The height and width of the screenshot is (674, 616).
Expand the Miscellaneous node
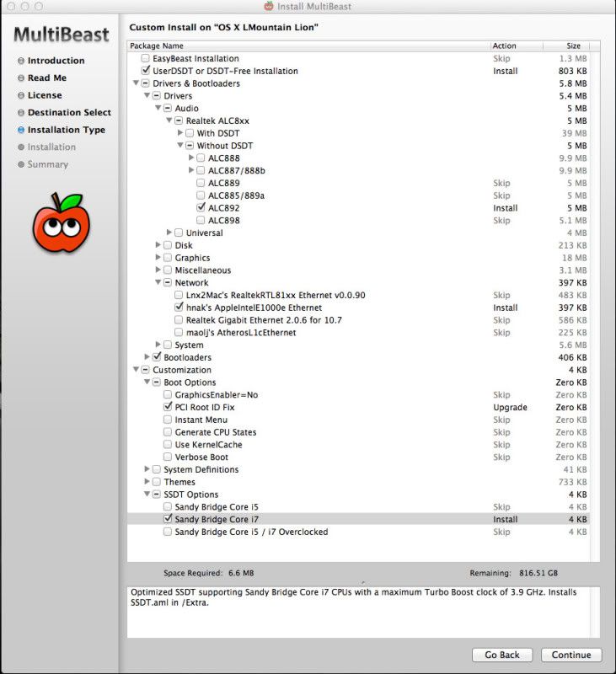[158, 270]
